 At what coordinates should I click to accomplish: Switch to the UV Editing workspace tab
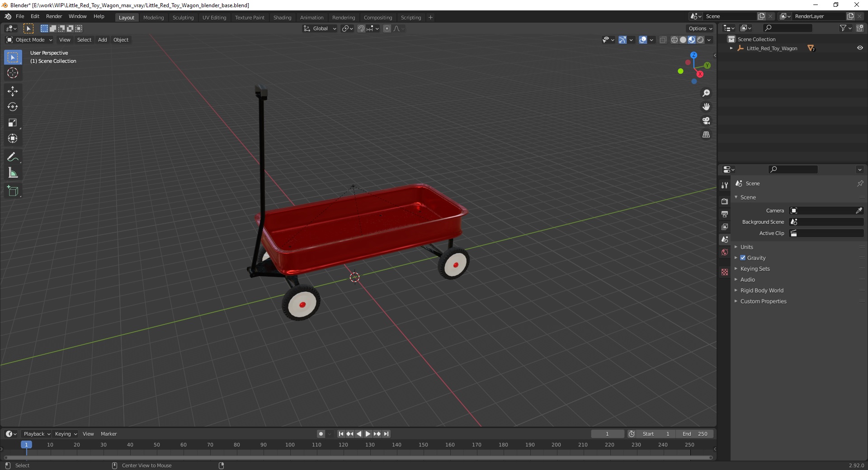click(x=214, y=18)
